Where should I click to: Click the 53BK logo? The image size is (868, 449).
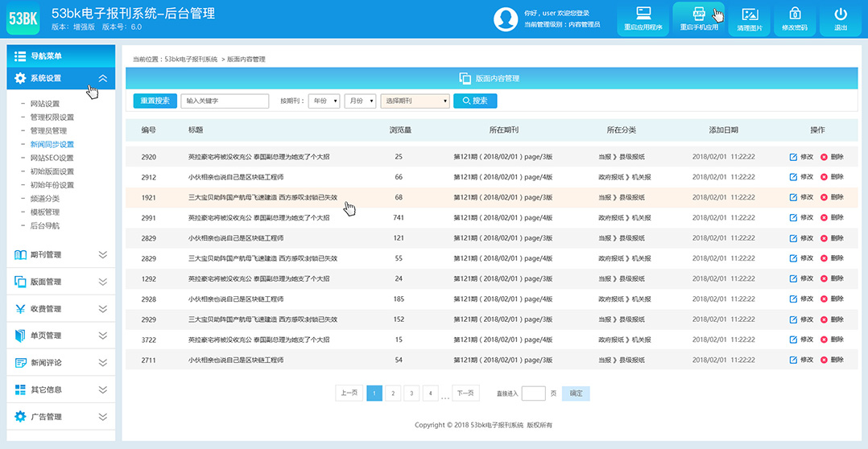(23, 19)
